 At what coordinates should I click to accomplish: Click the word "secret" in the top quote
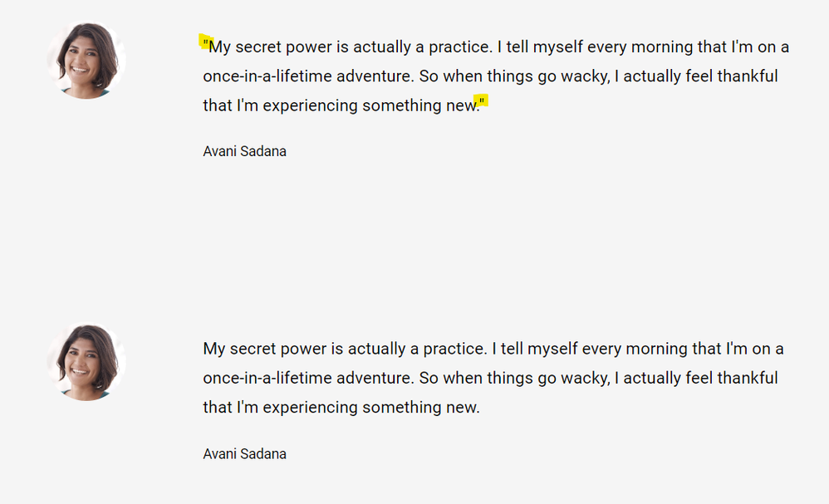click(x=258, y=47)
